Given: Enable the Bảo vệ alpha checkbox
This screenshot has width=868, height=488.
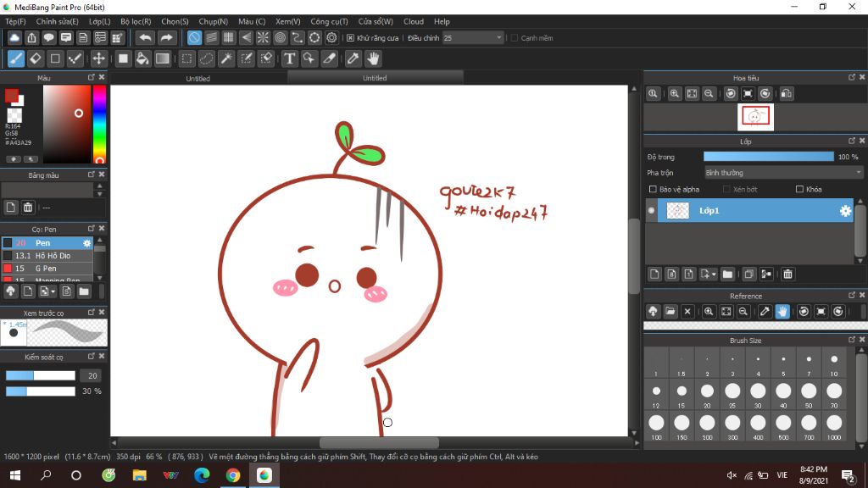Looking at the screenshot, I should [652, 189].
